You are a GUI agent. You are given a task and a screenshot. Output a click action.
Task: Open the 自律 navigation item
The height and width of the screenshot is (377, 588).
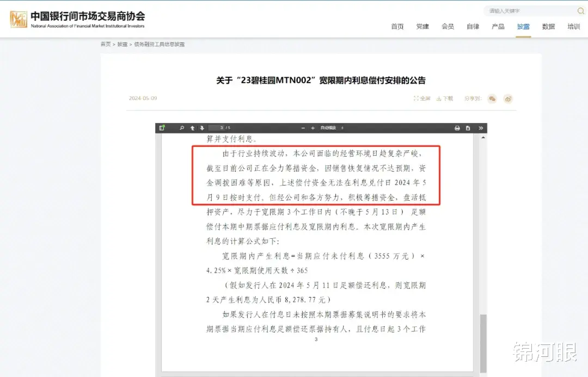(x=473, y=27)
